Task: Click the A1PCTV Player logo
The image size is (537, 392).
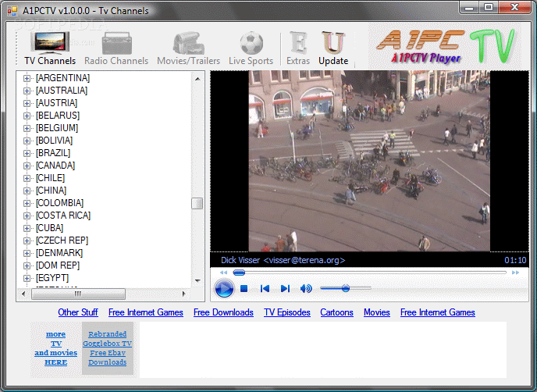Action: tap(445, 46)
